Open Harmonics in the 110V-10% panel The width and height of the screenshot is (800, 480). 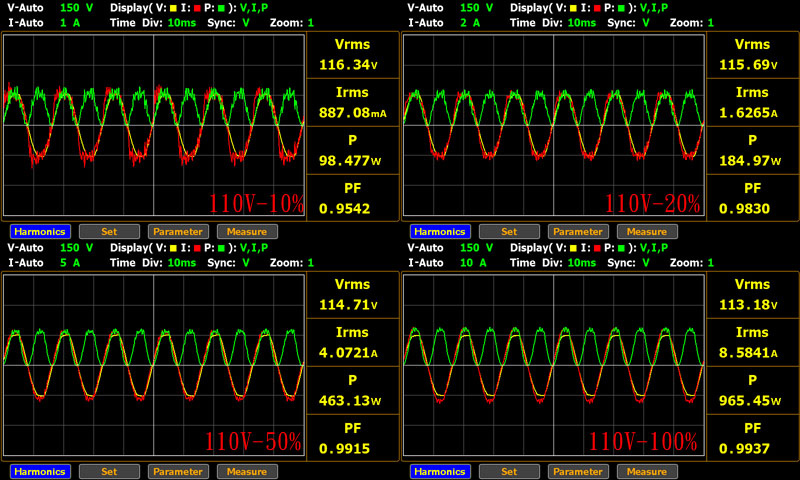40,232
